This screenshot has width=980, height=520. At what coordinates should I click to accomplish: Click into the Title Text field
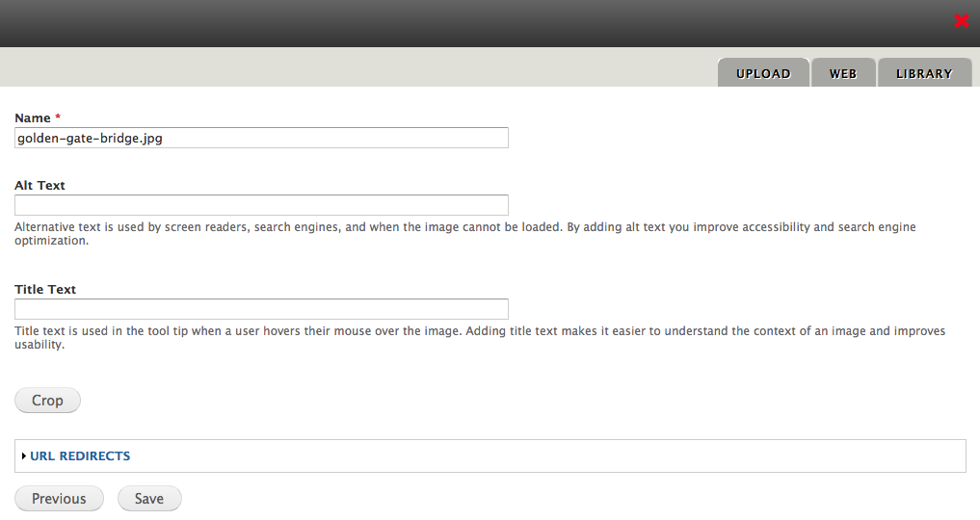(261, 309)
